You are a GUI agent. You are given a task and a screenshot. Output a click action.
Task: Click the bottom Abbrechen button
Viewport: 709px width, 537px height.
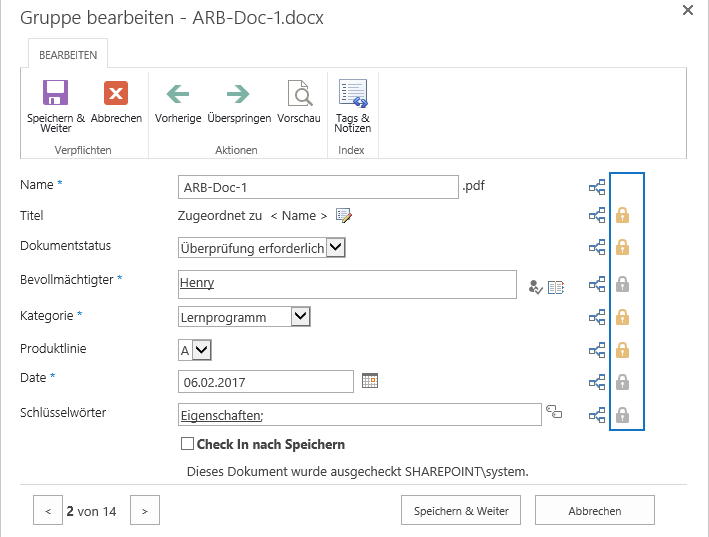[595, 510]
